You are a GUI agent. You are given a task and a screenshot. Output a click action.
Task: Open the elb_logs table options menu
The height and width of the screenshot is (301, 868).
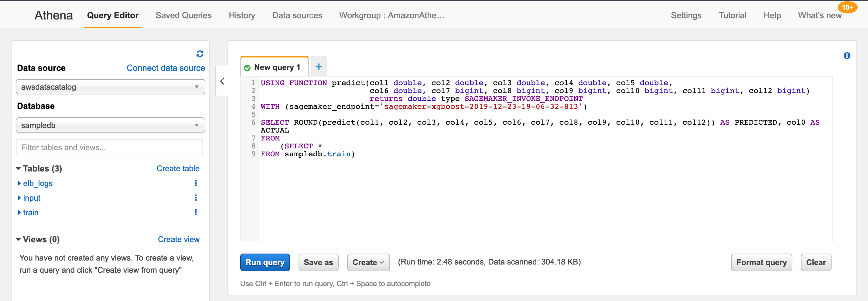[x=196, y=183]
